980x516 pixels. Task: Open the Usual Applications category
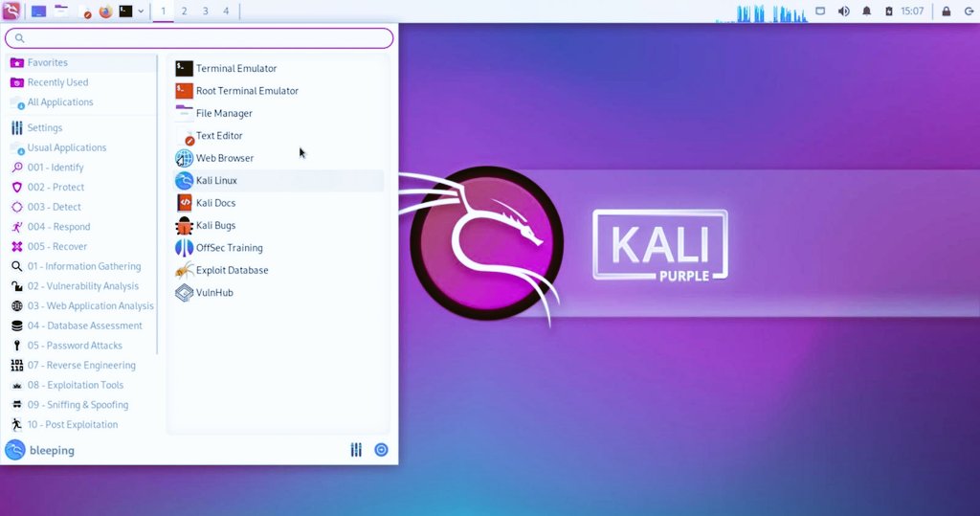[x=81, y=147]
